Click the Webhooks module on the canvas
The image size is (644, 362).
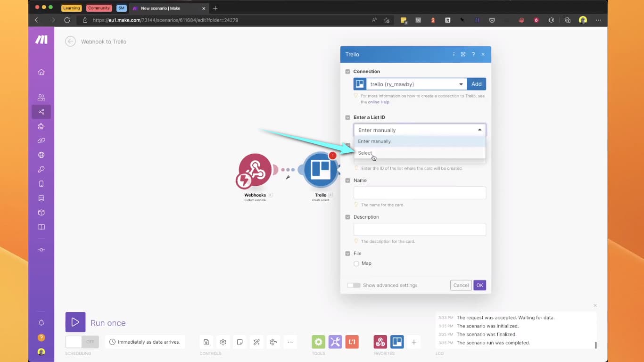point(255,170)
